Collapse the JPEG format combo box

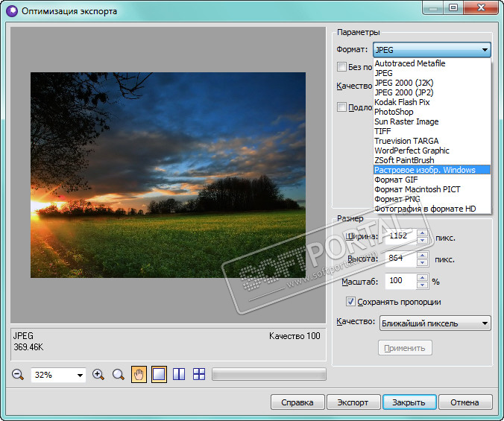(x=432, y=50)
